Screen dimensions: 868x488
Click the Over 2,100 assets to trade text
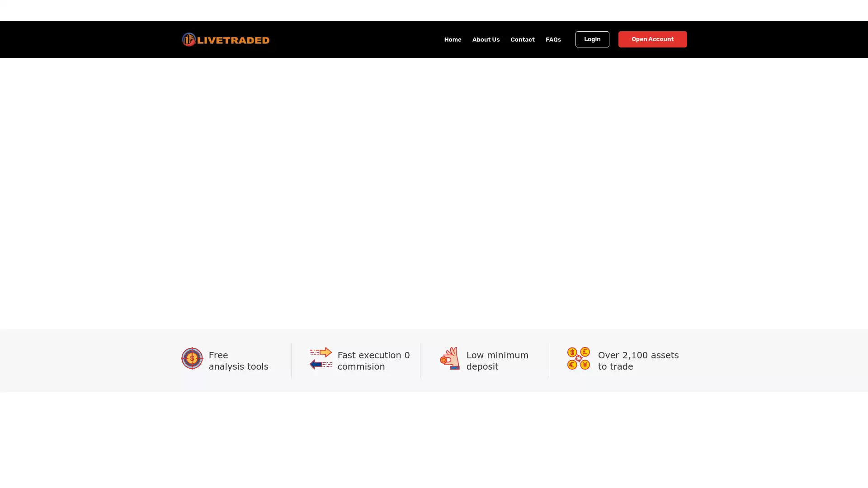(637, 361)
